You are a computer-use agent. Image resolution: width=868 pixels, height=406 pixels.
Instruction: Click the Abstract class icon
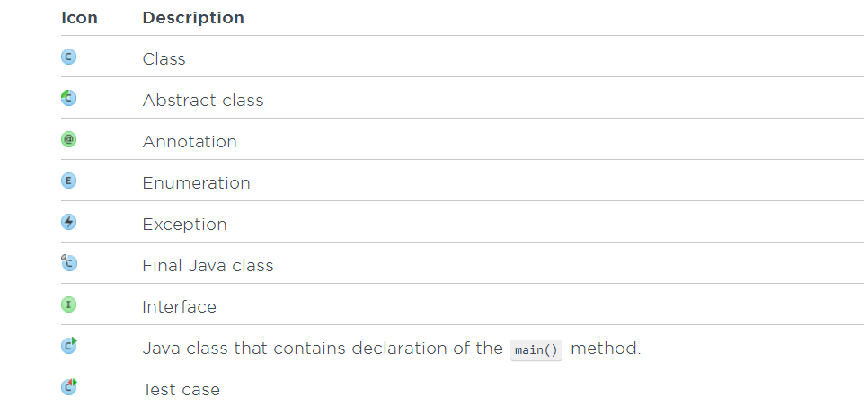68,98
